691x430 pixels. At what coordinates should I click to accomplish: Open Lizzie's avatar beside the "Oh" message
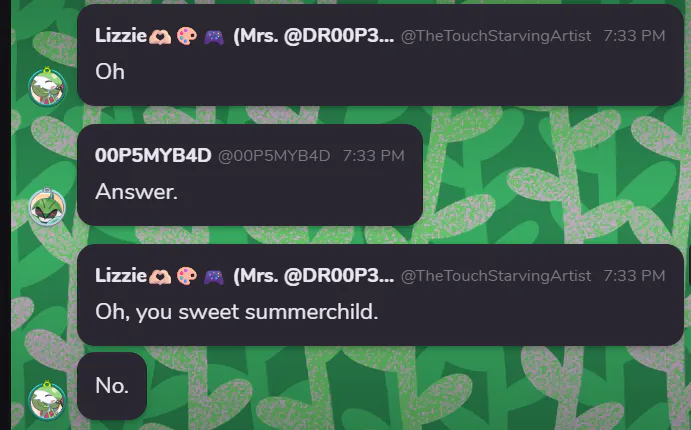pos(47,87)
